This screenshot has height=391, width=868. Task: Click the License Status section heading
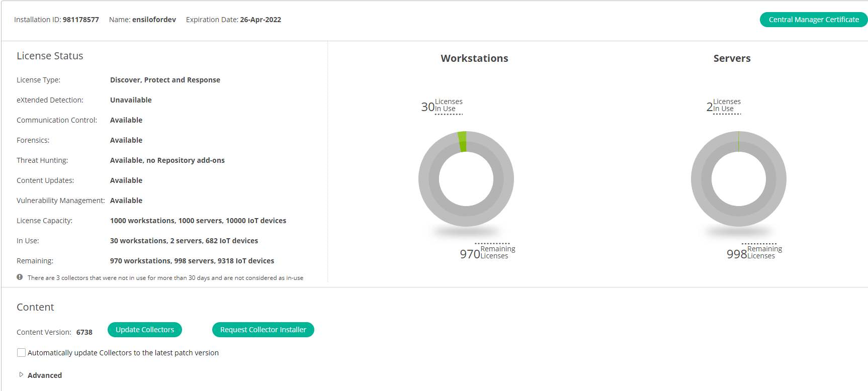tap(50, 56)
